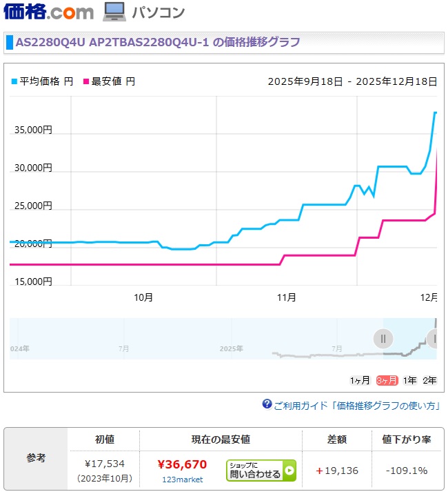Click the left range handle on the timeline
The image size is (448, 494).
point(383,339)
